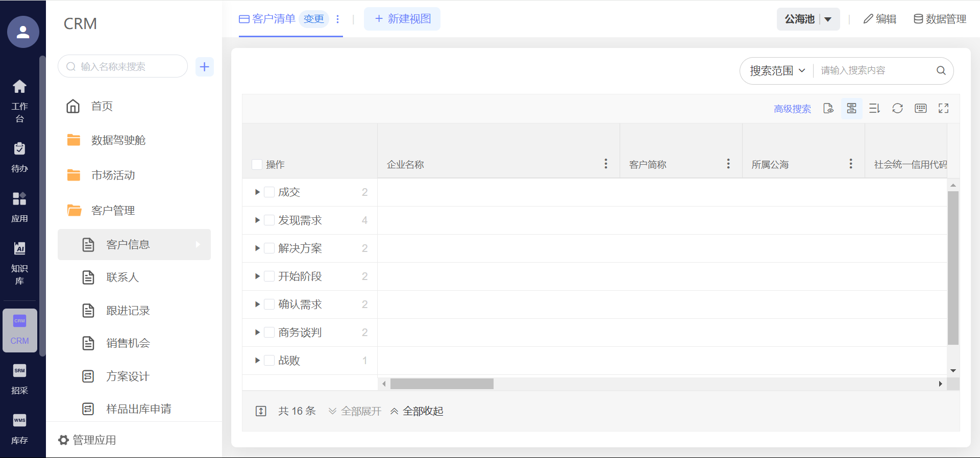980x458 pixels.
Task: Click the refresh icon in table toolbar
Action: coord(897,108)
